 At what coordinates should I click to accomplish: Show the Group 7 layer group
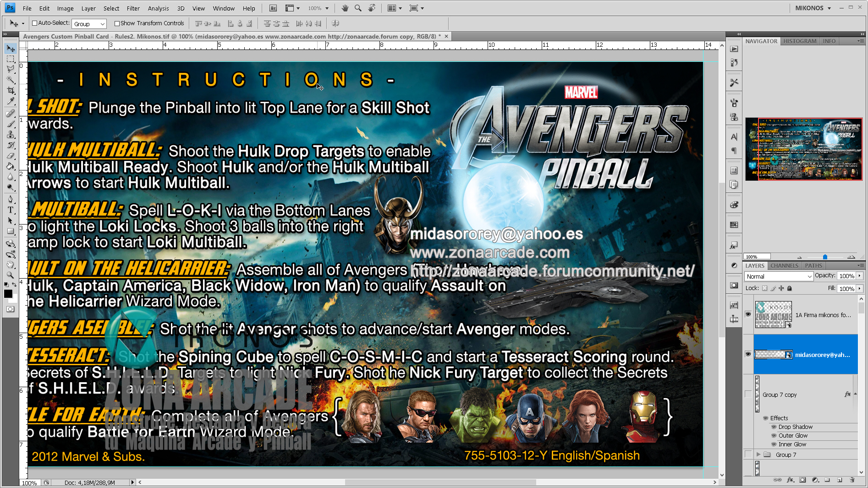pos(748,455)
